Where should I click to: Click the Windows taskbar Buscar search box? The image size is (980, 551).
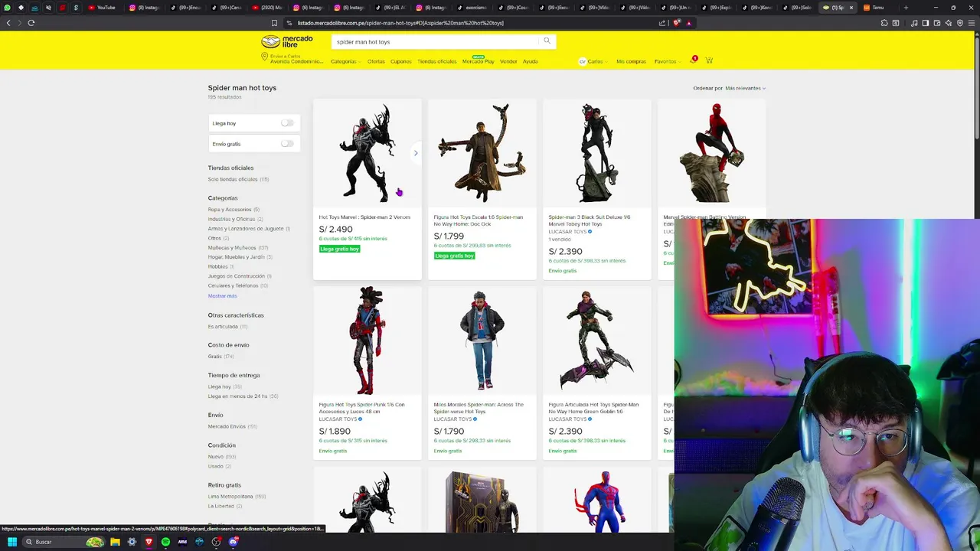click(65, 542)
